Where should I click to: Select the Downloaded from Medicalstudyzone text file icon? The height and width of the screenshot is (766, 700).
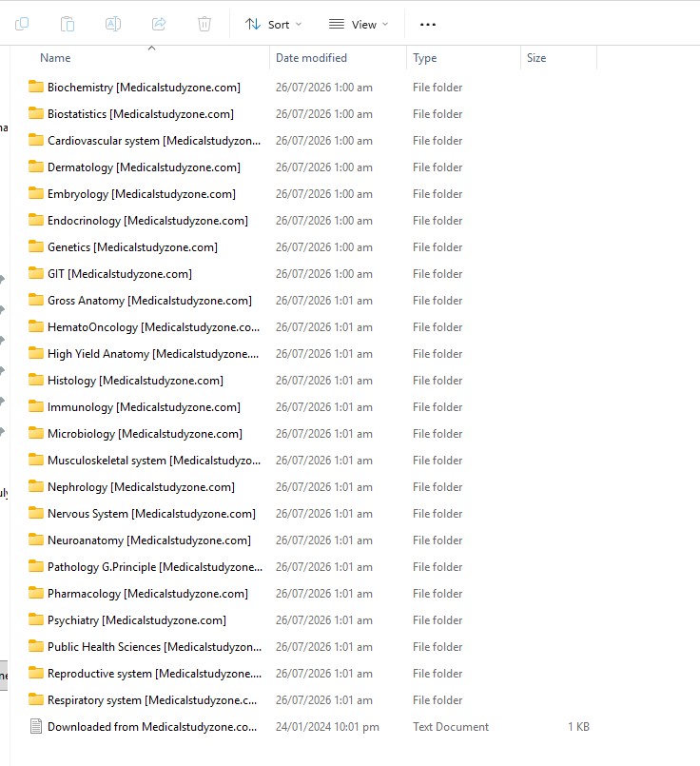pos(35,726)
